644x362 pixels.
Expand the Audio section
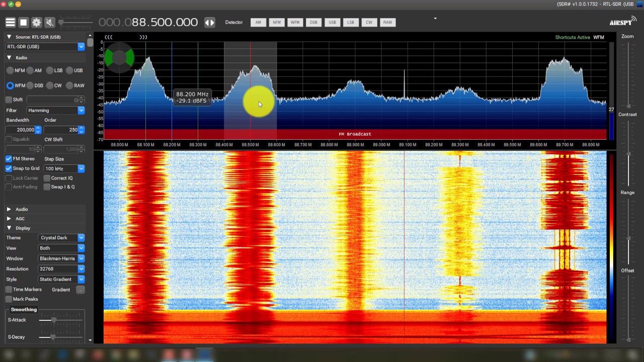click(9, 209)
